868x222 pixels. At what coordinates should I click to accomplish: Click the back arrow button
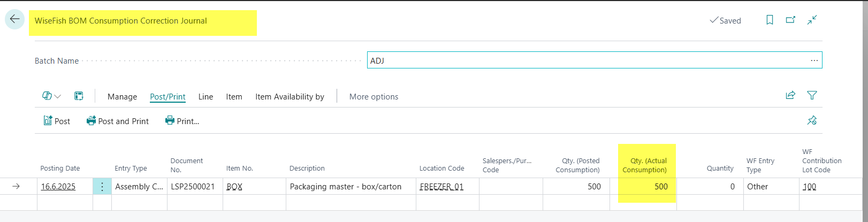point(14,19)
